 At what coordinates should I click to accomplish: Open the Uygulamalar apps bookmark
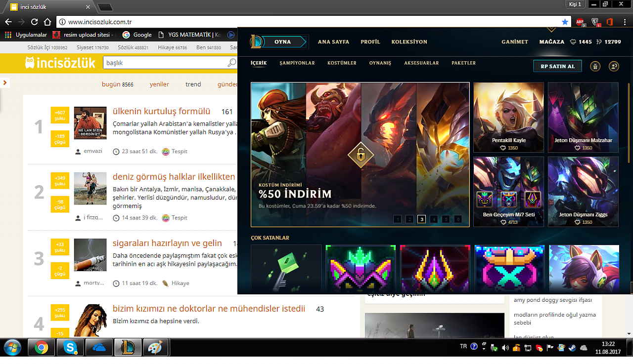[26, 35]
